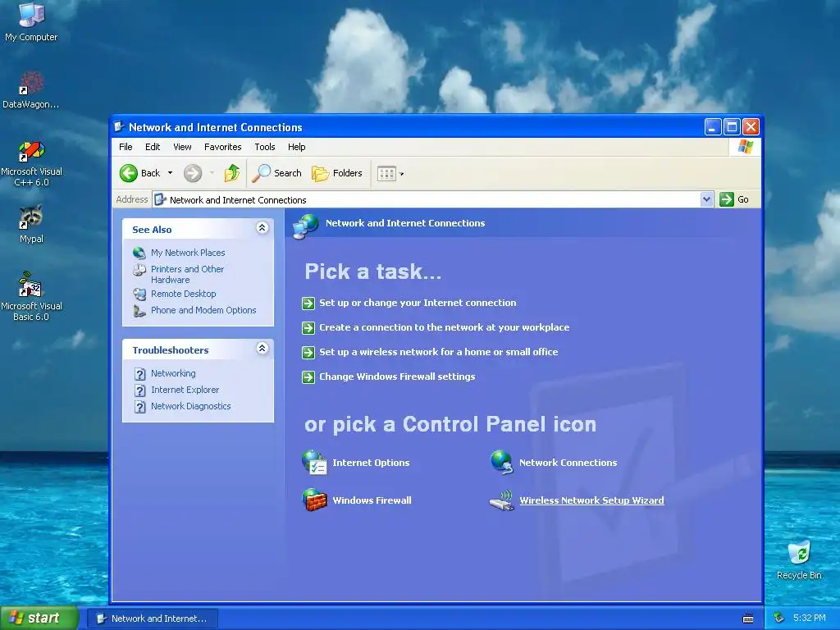Open the Internet Explorer troubleshooter link

pyautogui.click(x=185, y=390)
